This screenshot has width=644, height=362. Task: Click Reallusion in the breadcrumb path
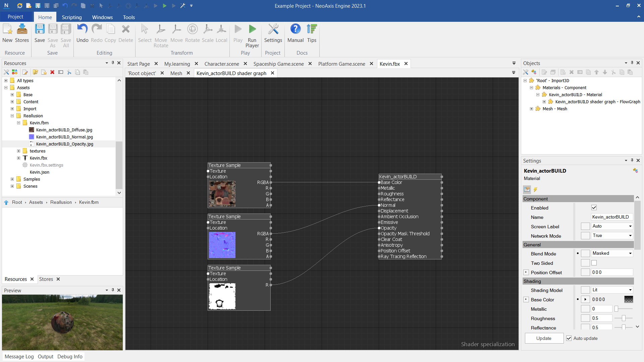coord(61,202)
